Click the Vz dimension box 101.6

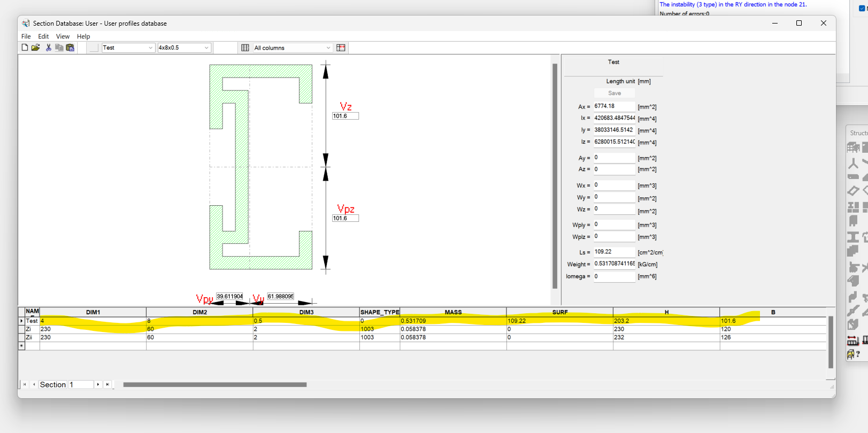pos(345,116)
